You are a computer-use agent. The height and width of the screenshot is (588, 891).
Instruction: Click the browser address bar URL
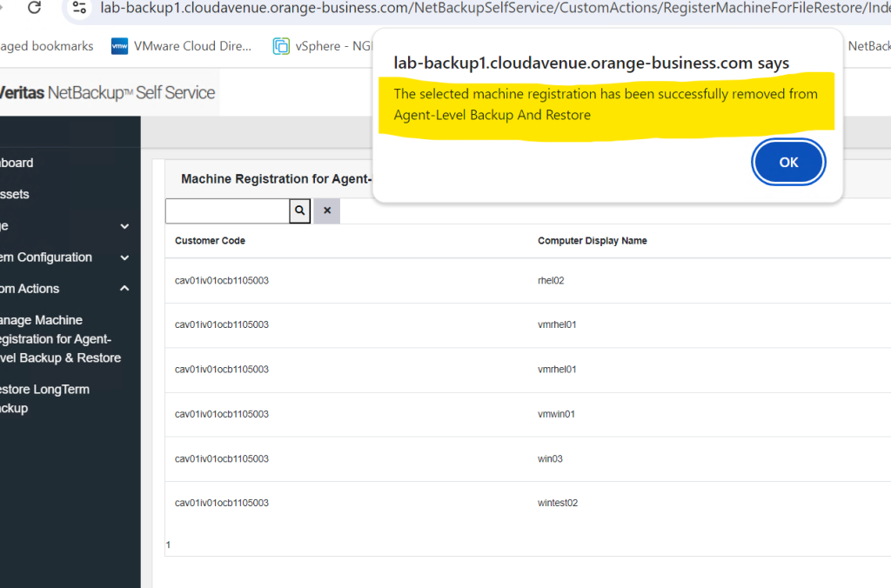click(x=495, y=8)
